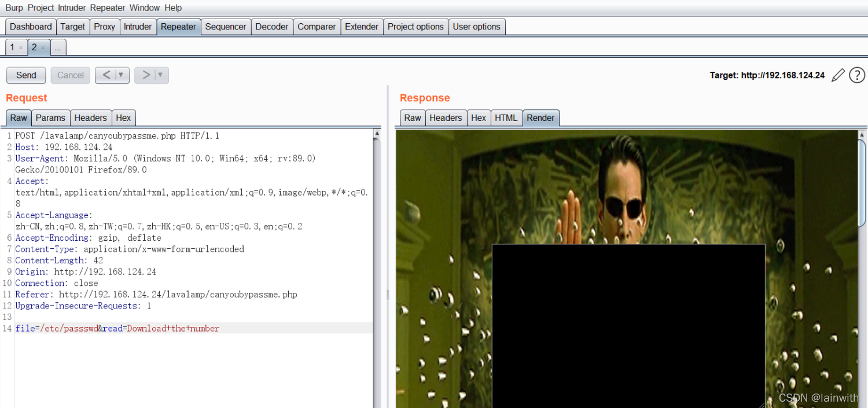Click the black text area in rendered response

click(628, 326)
